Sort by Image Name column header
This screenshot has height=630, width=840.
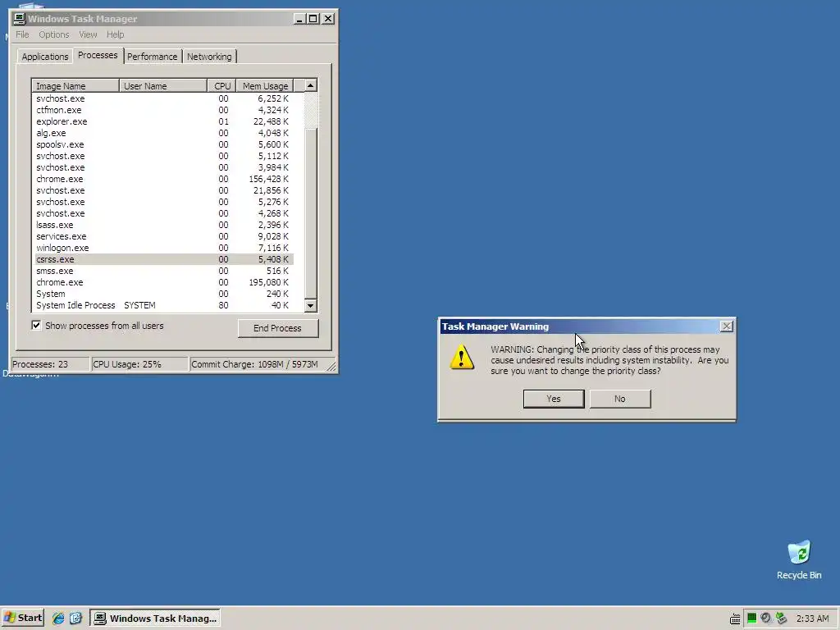pyautogui.click(x=75, y=85)
